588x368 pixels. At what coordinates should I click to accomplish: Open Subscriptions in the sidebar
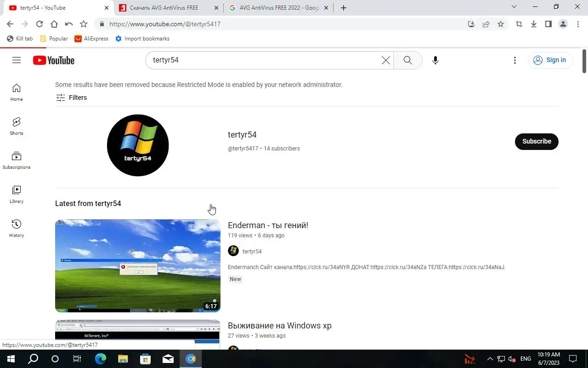point(17,161)
